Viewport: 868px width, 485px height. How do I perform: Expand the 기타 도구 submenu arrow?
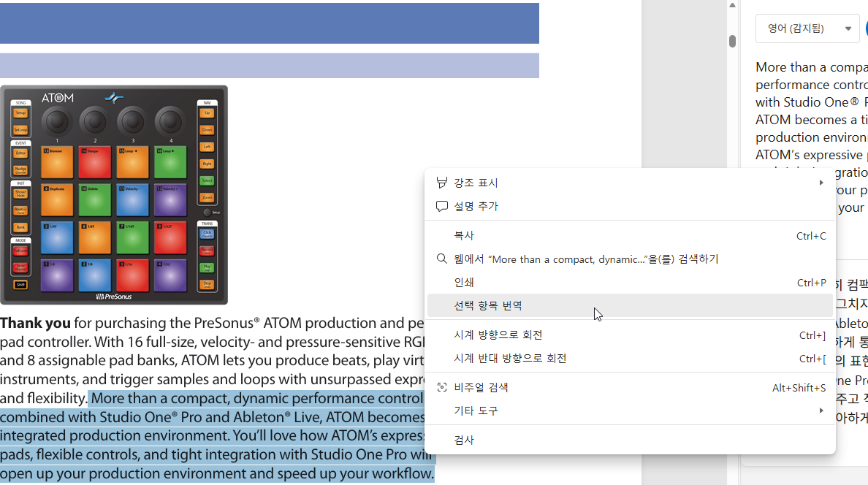click(822, 410)
